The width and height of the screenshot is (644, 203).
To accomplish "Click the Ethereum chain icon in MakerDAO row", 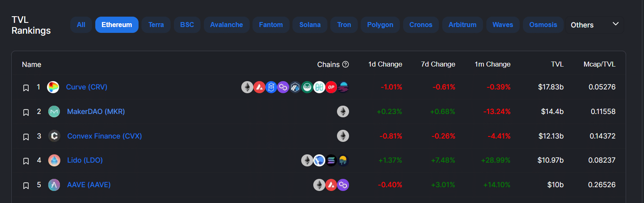I will pos(343,111).
